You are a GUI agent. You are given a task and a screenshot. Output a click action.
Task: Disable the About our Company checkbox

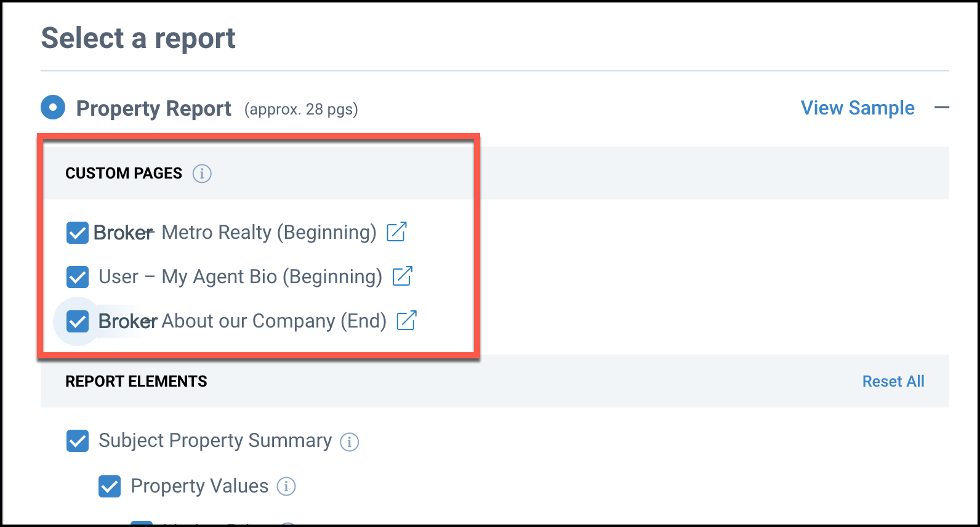[x=78, y=321]
